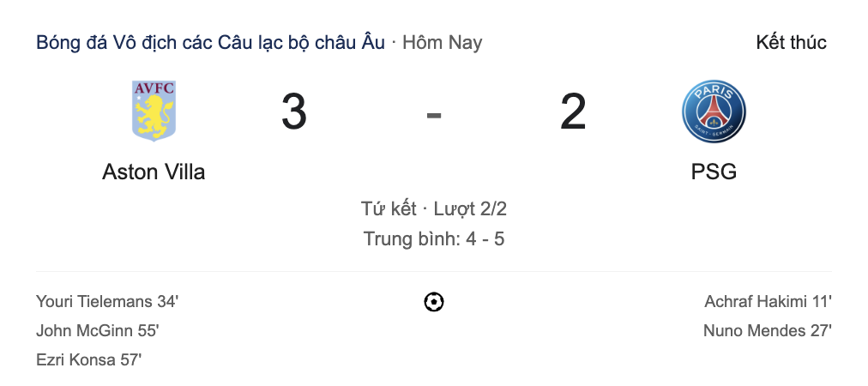Image resolution: width=868 pixels, height=386 pixels.
Task: Select goal scorer Youri Tielemans 34'
Action: pos(107,301)
